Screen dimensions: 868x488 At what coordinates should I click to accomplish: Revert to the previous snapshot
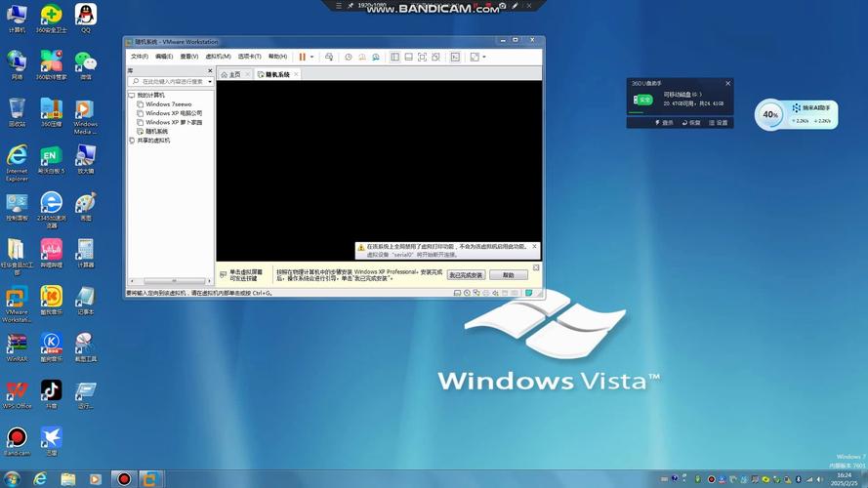[362, 57]
